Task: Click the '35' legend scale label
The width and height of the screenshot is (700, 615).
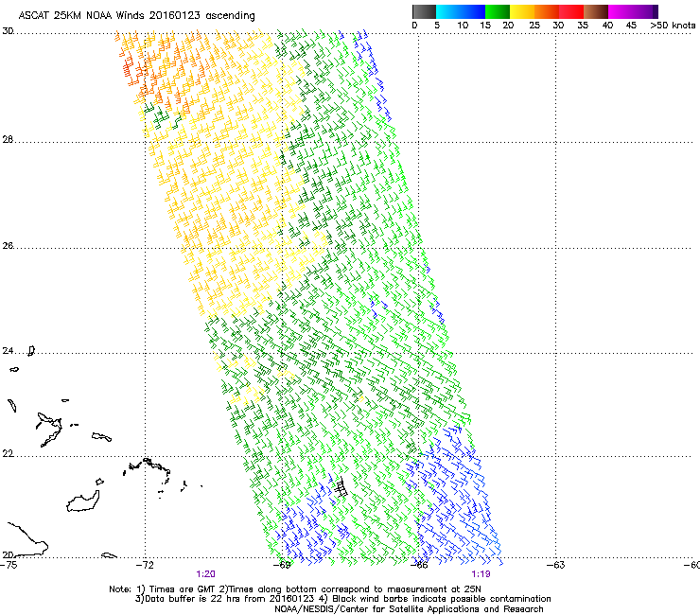Action: point(583,26)
